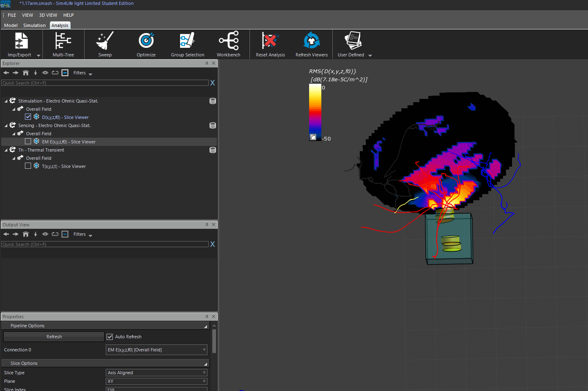Viewport: 588px width, 391px height.
Task: Go back in Explorer panel
Action: 6,73
